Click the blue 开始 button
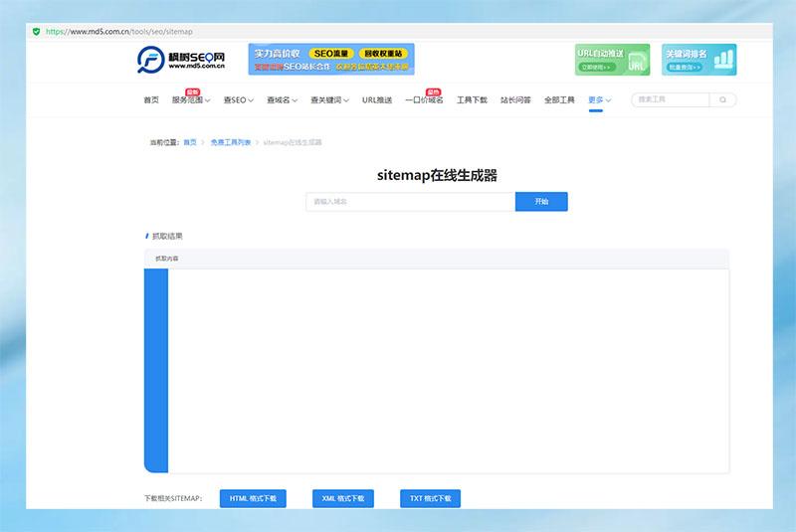 point(541,202)
